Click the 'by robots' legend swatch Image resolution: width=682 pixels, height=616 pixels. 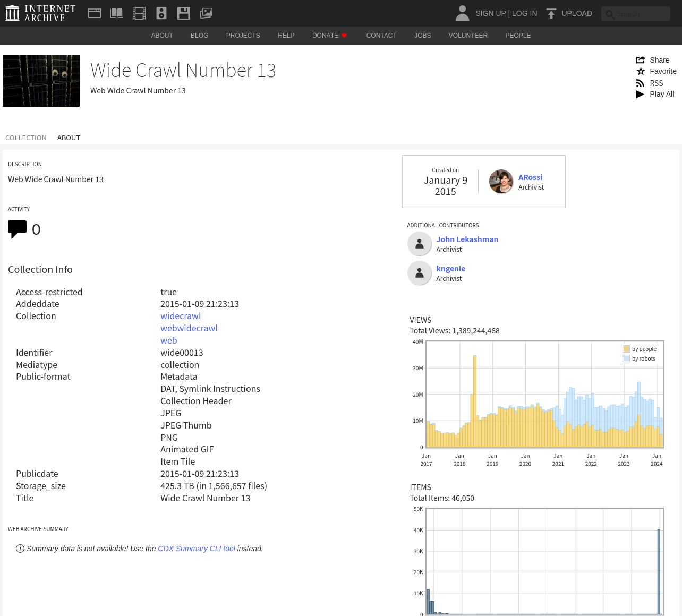(x=626, y=358)
